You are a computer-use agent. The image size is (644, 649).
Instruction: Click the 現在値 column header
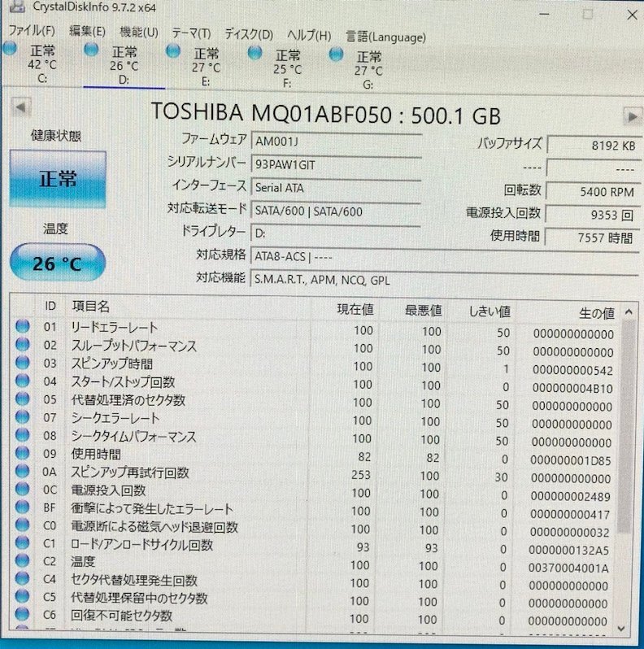point(355,309)
